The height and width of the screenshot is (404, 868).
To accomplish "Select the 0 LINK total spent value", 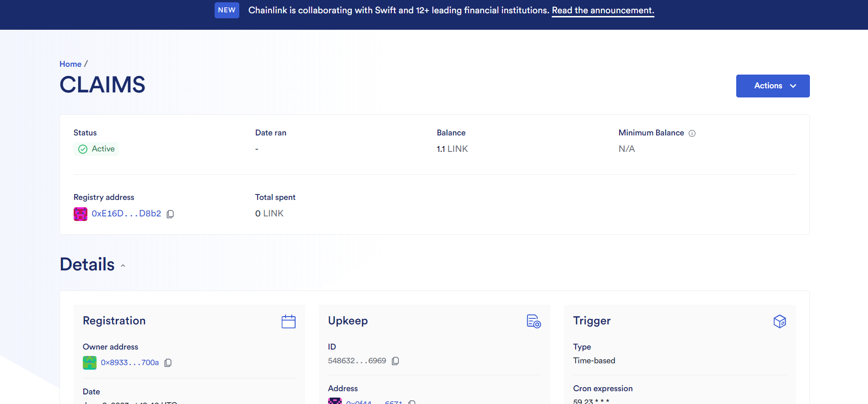I will pyautogui.click(x=270, y=214).
